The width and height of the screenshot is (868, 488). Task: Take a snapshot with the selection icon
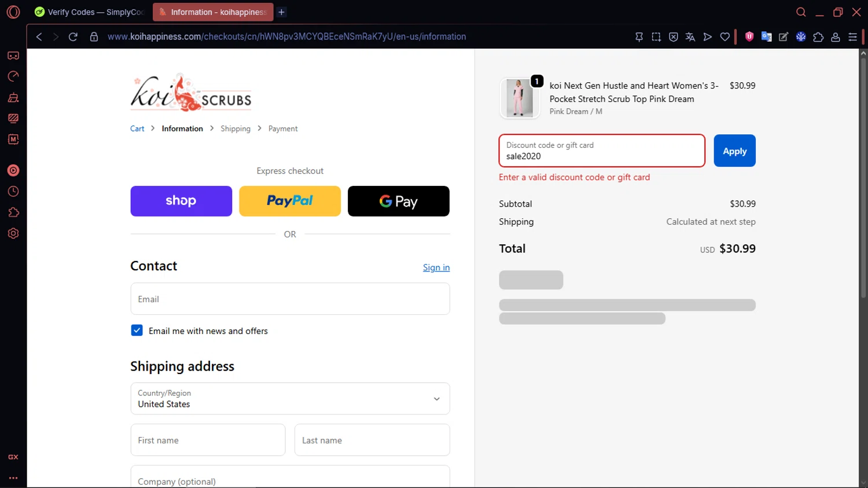click(656, 36)
